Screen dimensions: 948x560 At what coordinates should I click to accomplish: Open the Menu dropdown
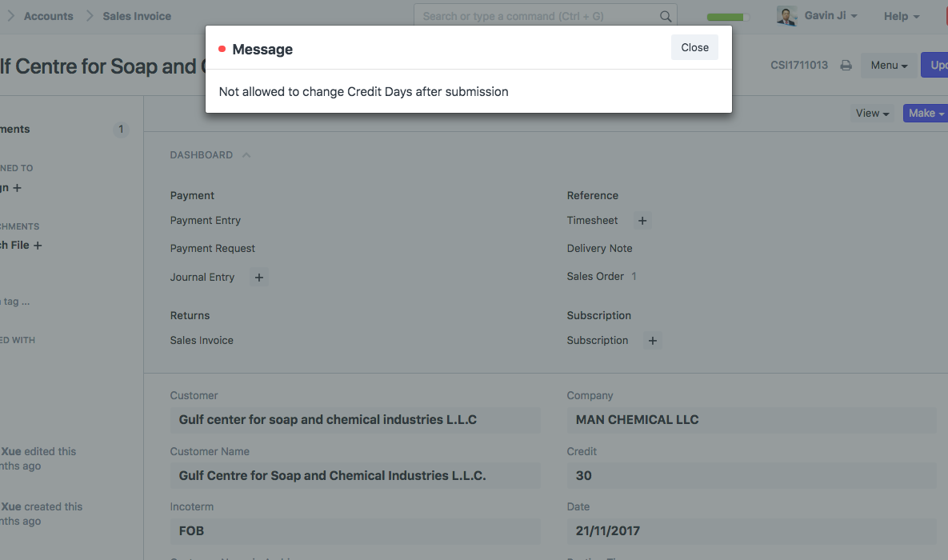pos(889,66)
